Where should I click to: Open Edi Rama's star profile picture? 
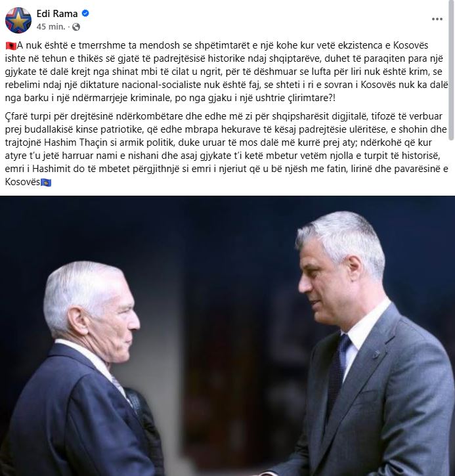18,20
